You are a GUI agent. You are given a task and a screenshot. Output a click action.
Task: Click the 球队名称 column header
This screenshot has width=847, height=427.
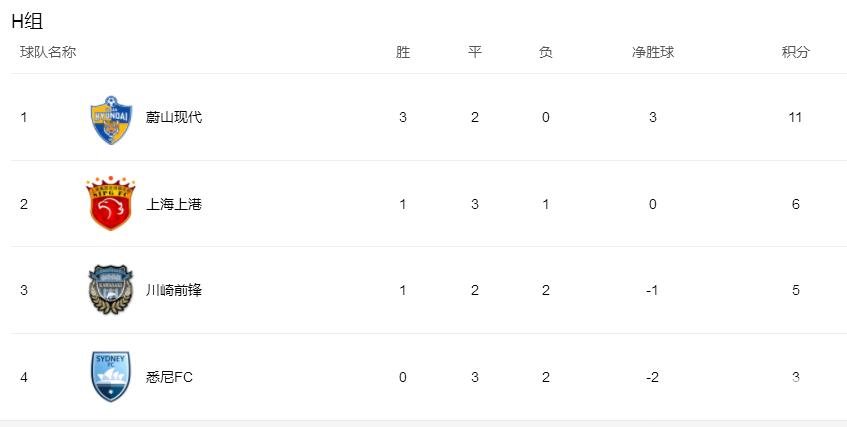[48, 52]
